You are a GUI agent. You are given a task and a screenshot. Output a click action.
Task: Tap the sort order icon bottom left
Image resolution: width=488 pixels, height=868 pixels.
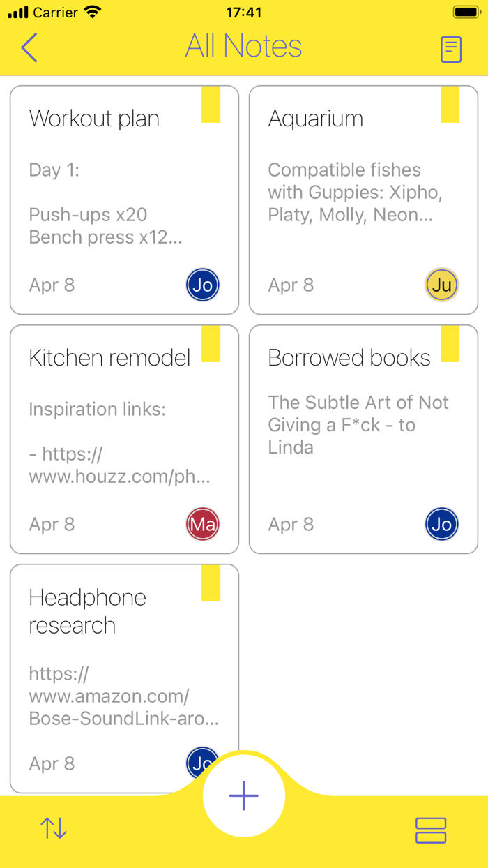[x=53, y=829]
